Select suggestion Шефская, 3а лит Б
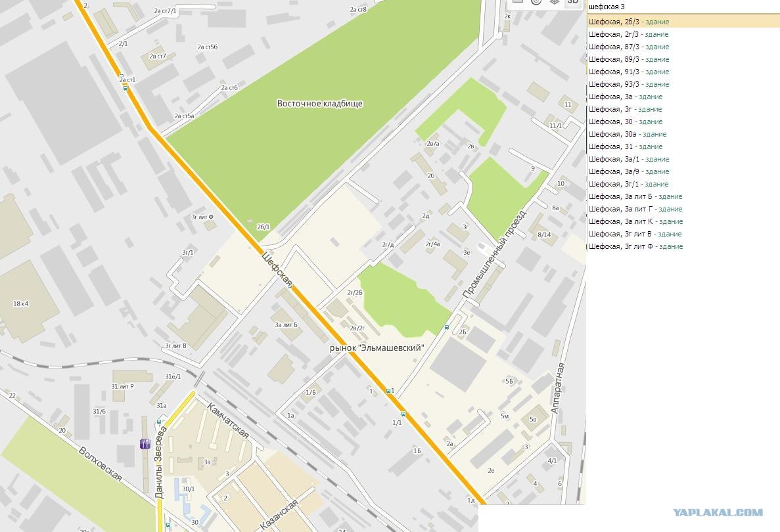Viewport: 780px width, 532px height. click(x=683, y=196)
